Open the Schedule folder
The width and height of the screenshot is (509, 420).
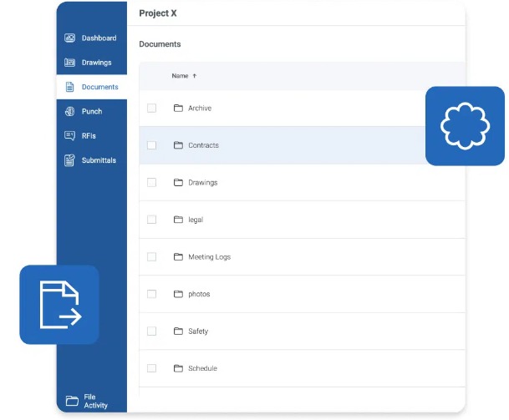click(x=201, y=368)
